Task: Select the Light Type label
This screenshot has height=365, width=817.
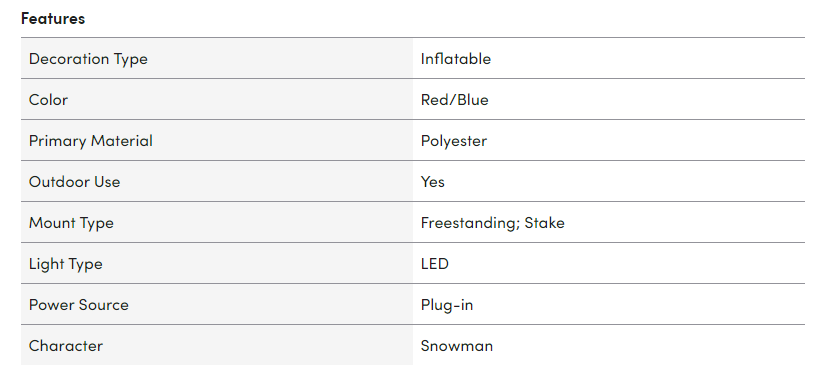Action: click(65, 264)
